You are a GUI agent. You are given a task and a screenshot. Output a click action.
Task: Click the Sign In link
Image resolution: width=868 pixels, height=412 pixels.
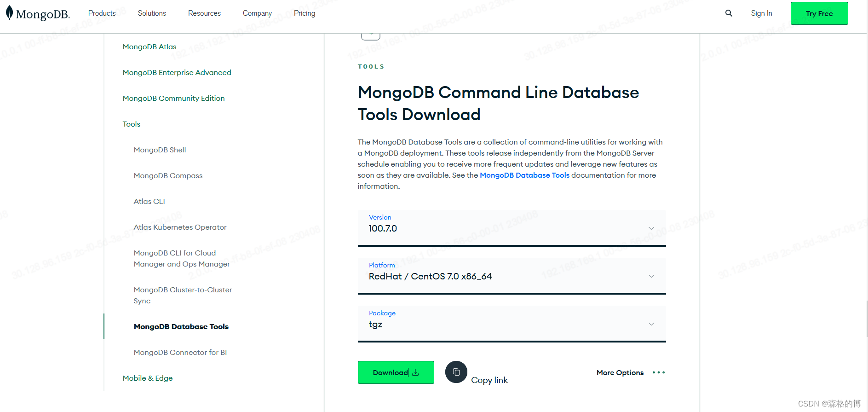coord(761,13)
